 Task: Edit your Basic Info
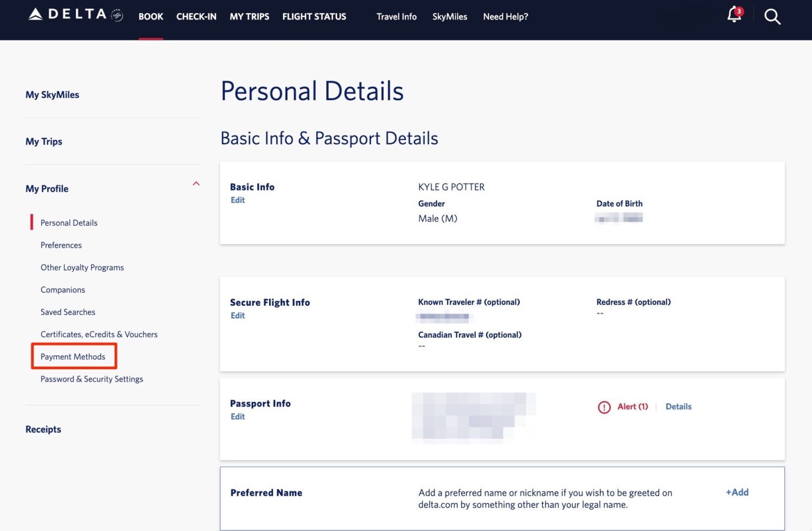point(238,200)
